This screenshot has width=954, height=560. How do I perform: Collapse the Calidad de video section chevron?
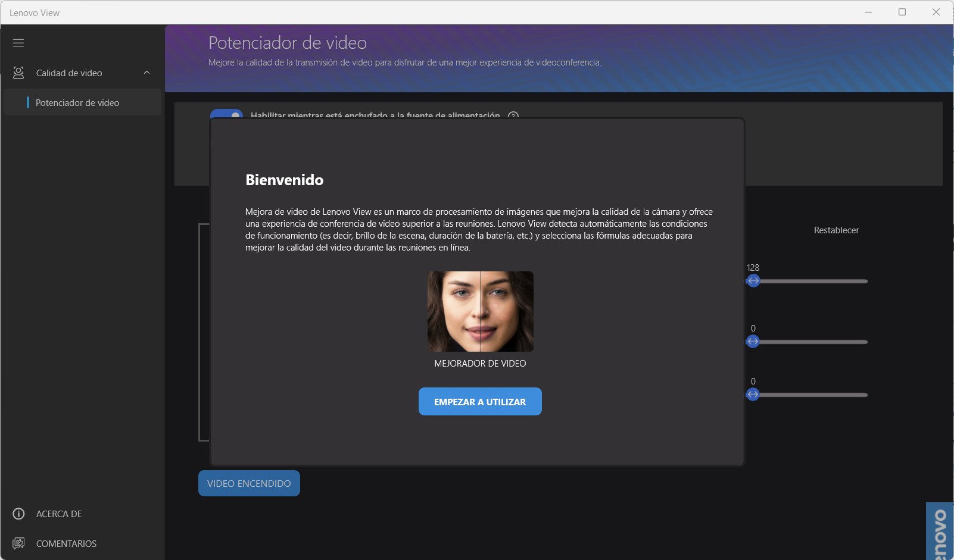(x=146, y=73)
